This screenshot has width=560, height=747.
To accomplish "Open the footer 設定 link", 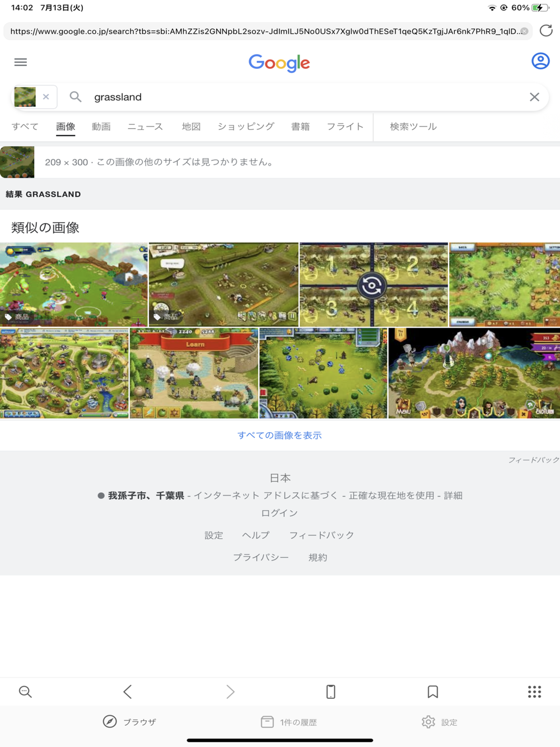I will pos(213,535).
